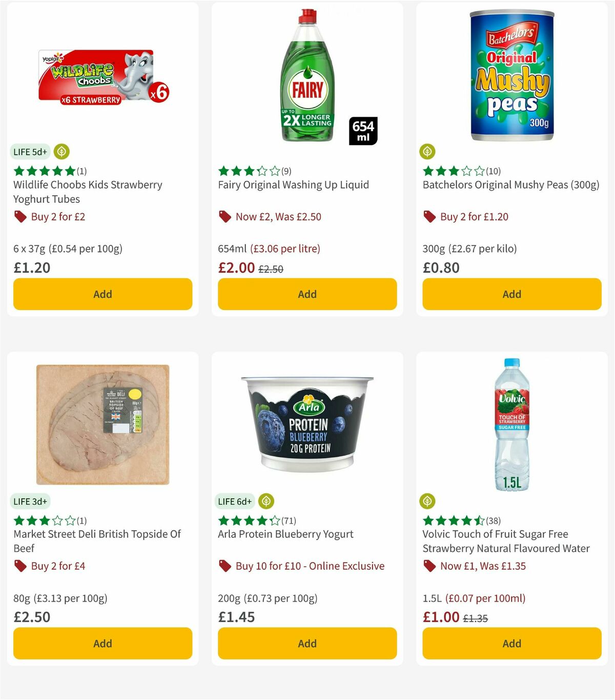Click the leaf icon above Volvic water rating

[427, 501]
